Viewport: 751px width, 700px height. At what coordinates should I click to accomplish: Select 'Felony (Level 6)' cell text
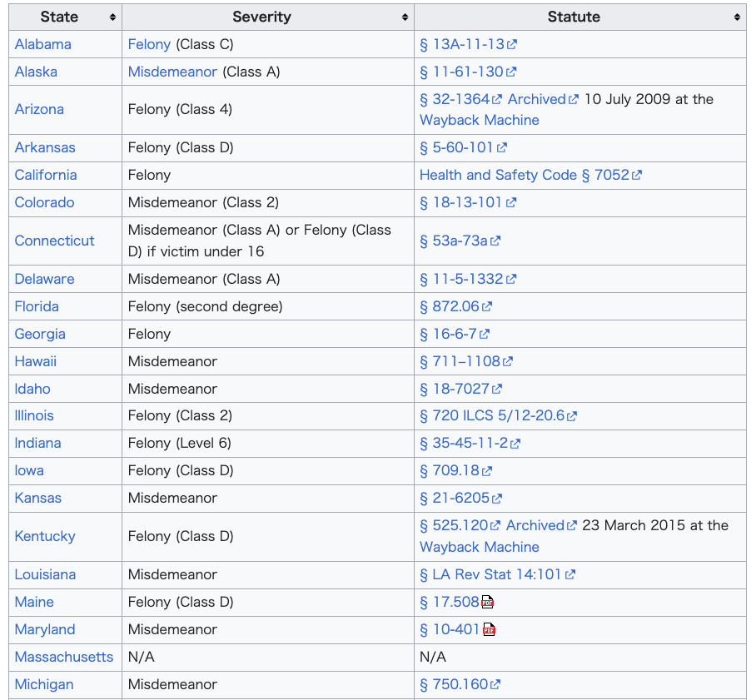[180, 444]
